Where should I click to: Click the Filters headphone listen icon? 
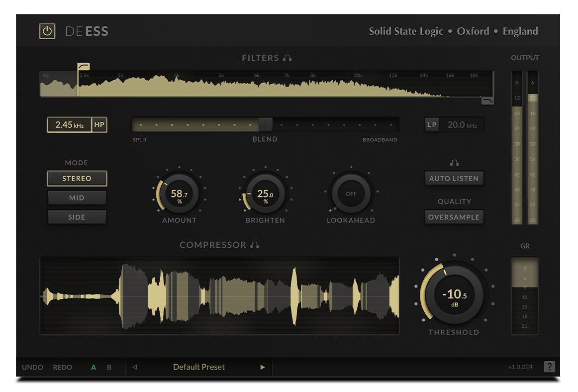287,58
